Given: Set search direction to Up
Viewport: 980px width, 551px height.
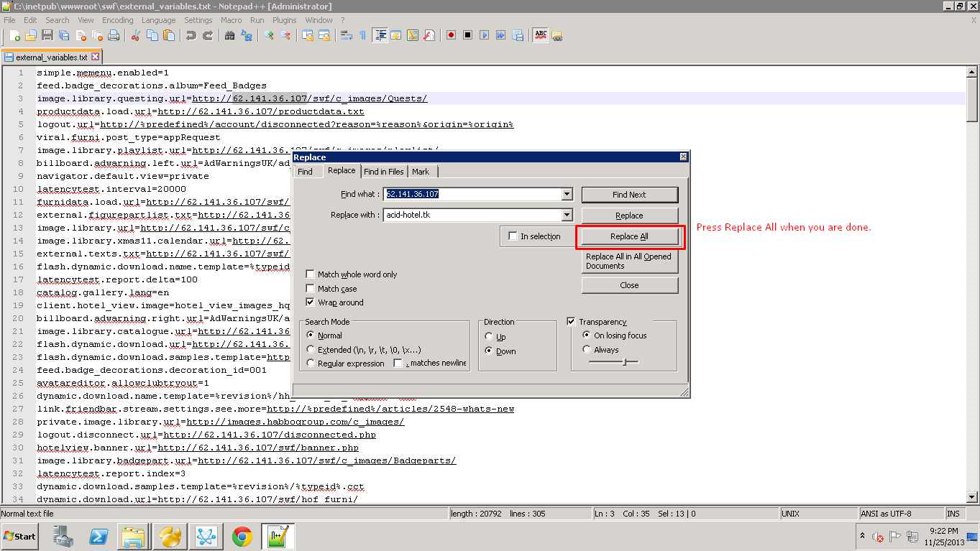Looking at the screenshot, I should pyautogui.click(x=490, y=337).
